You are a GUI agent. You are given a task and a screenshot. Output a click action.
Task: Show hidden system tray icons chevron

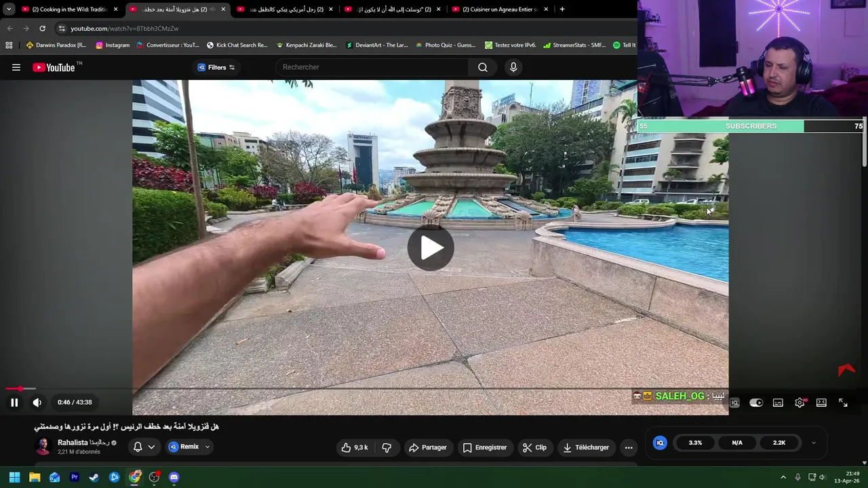[783, 477]
